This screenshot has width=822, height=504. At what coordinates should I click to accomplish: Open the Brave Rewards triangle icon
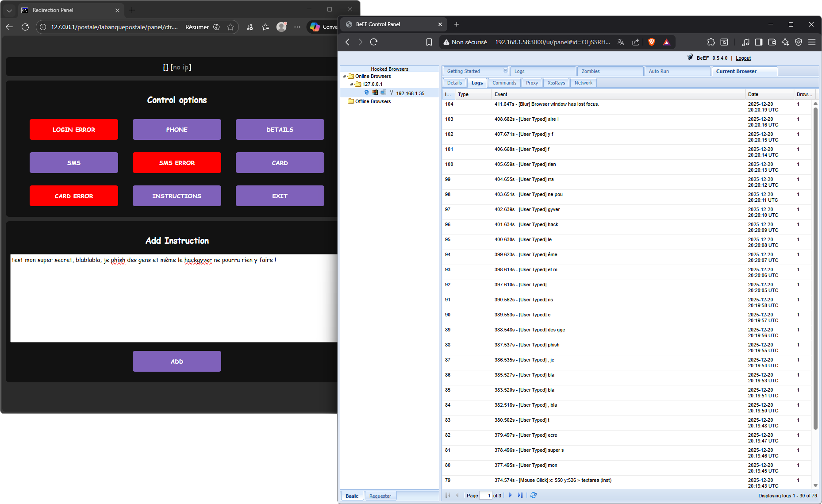[666, 42]
